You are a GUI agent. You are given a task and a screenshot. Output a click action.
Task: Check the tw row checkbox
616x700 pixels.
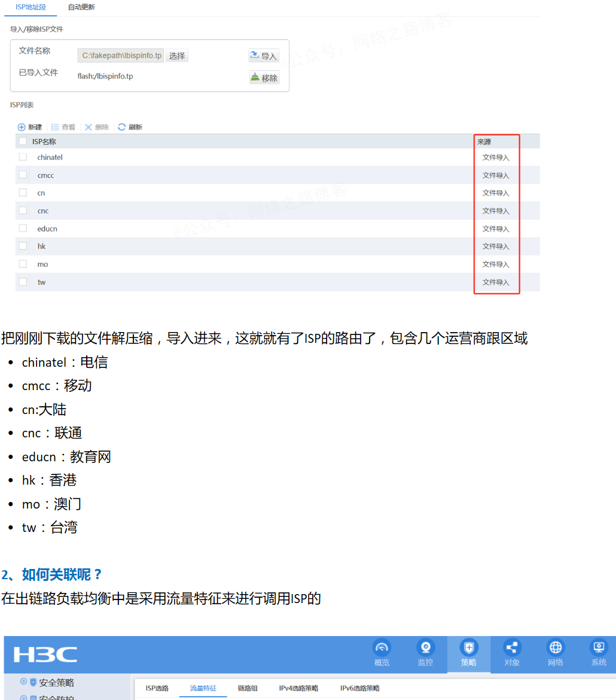pos(23,282)
